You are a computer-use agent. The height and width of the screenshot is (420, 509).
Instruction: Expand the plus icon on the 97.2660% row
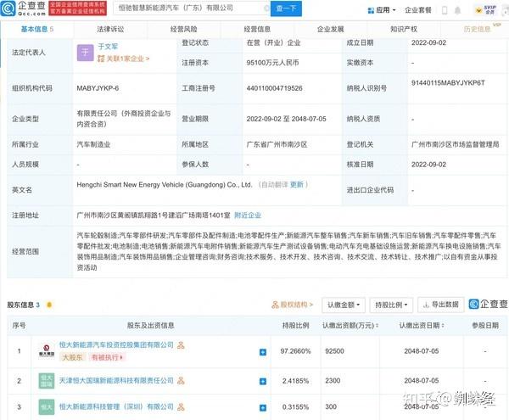(x=263, y=352)
